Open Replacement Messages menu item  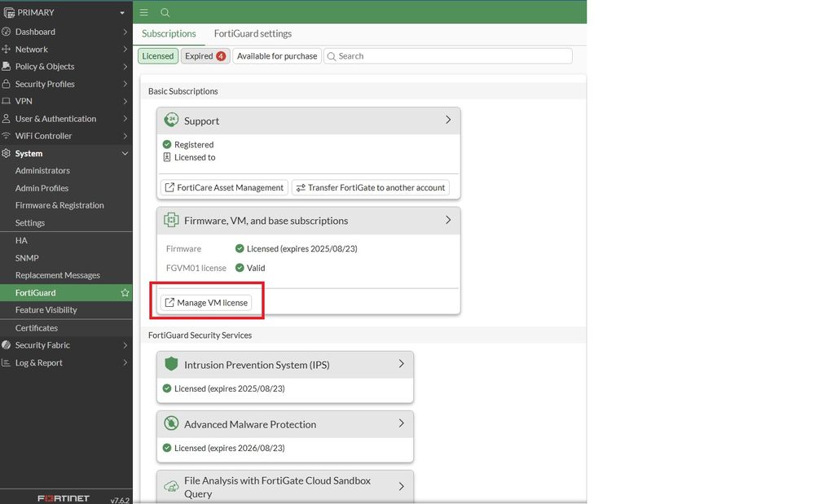coord(58,275)
